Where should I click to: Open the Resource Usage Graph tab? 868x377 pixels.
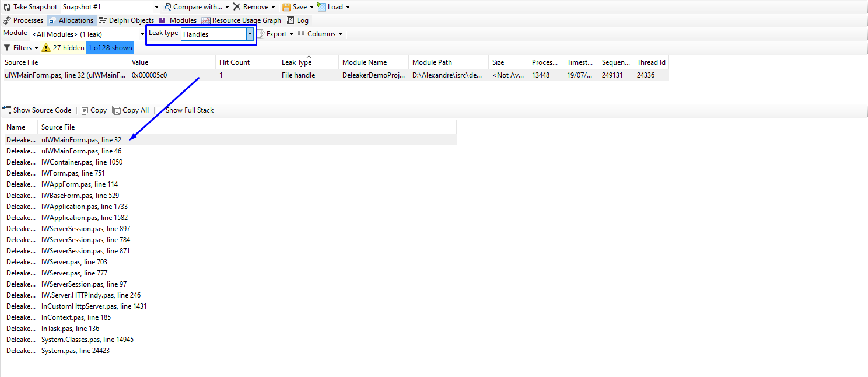[x=241, y=20]
